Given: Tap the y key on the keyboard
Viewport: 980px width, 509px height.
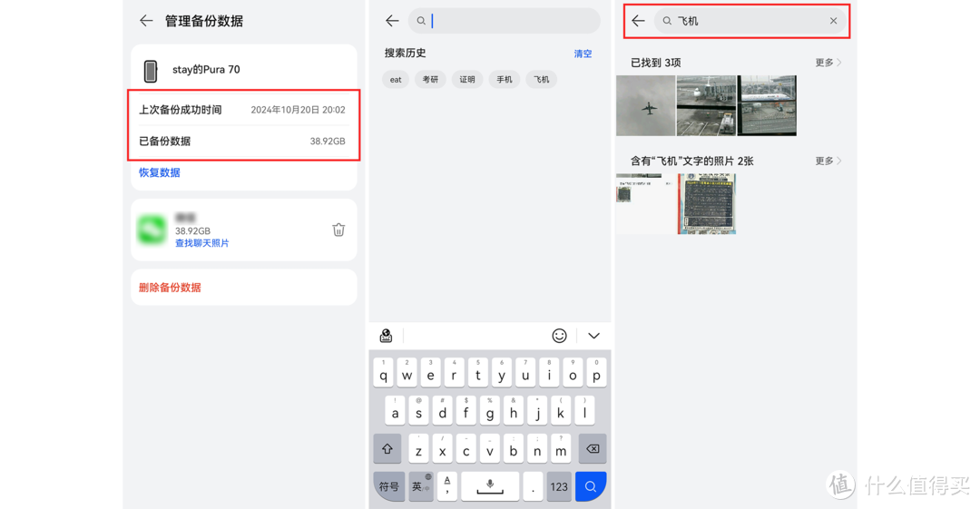Looking at the screenshot, I should pyautogui.click(x=502, y=372).
